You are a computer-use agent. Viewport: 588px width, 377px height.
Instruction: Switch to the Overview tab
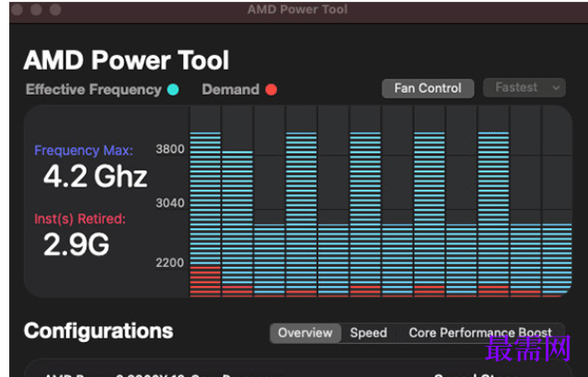306,333
